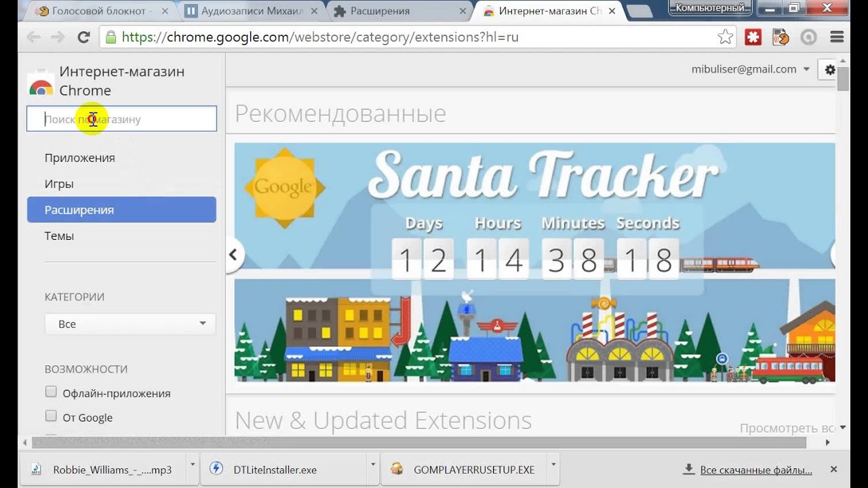The image size is (868, 488).
Task: Open a new tab button
Action: tap(639, 12)
